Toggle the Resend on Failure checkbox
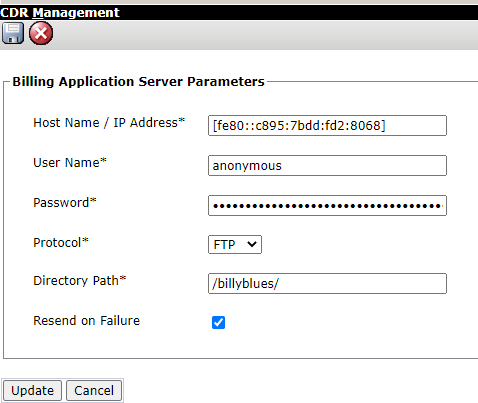 coord(218,322)
